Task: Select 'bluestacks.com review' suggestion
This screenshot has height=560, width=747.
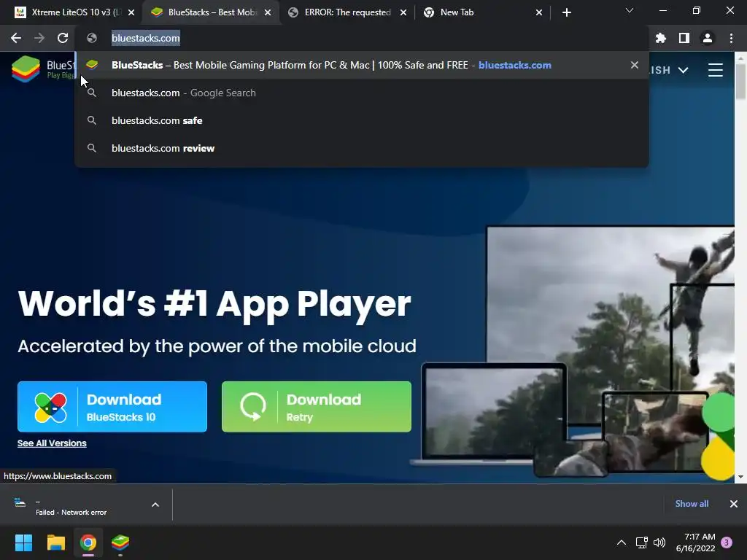Action: point(362,148)
